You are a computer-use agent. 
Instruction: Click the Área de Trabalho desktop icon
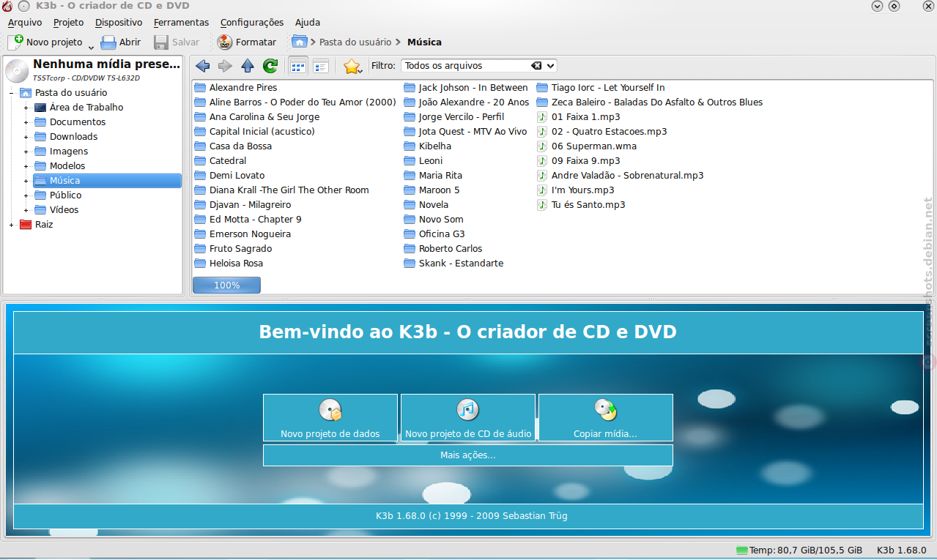(40, 108)
